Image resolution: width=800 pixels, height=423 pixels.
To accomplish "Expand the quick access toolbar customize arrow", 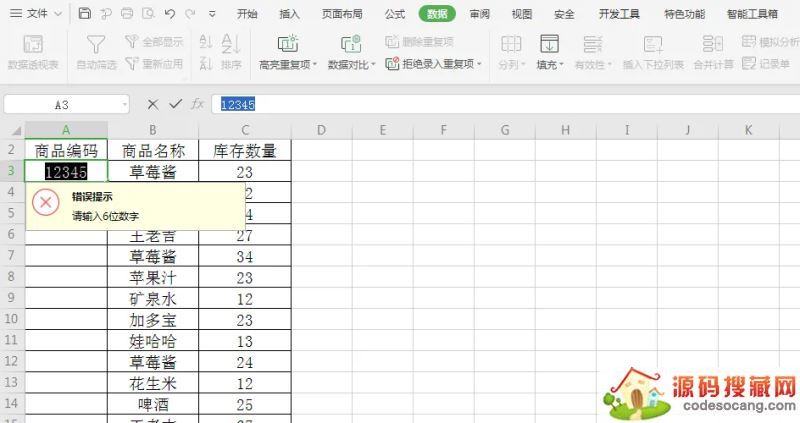I will 212,14.
